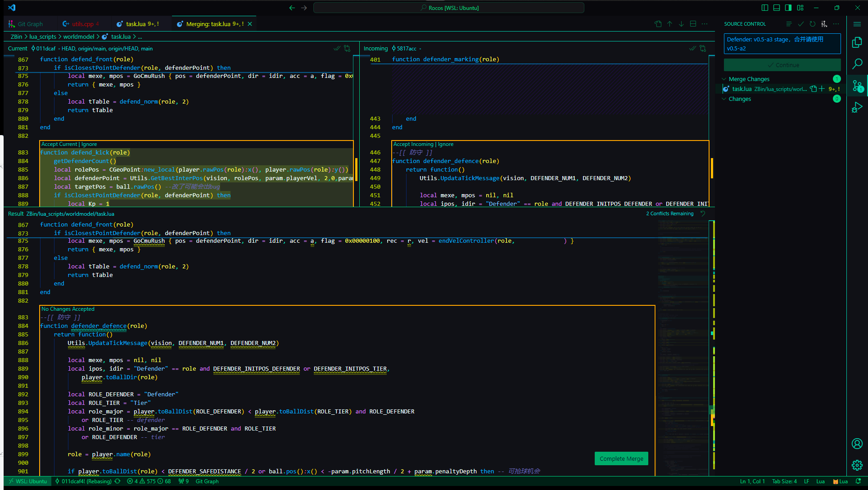
Task: Open file icon beside task.lua in Merge Changes
Action: (x=813, y=89)
